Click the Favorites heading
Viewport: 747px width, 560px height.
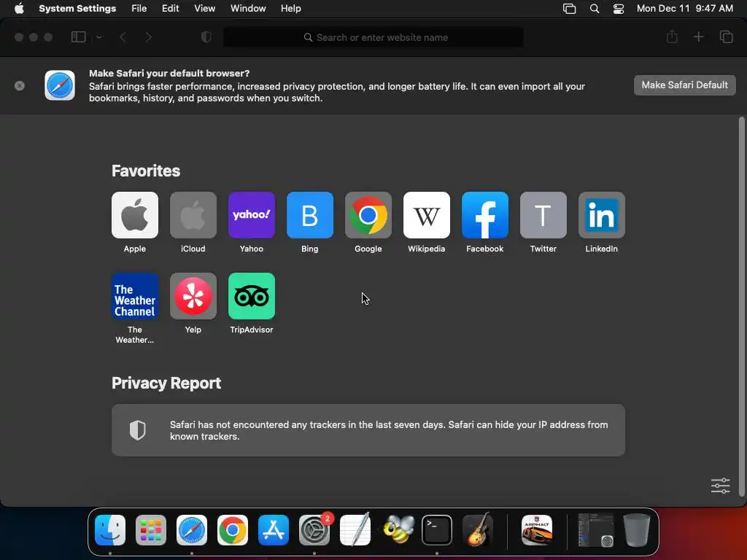[x=146, y=171]
